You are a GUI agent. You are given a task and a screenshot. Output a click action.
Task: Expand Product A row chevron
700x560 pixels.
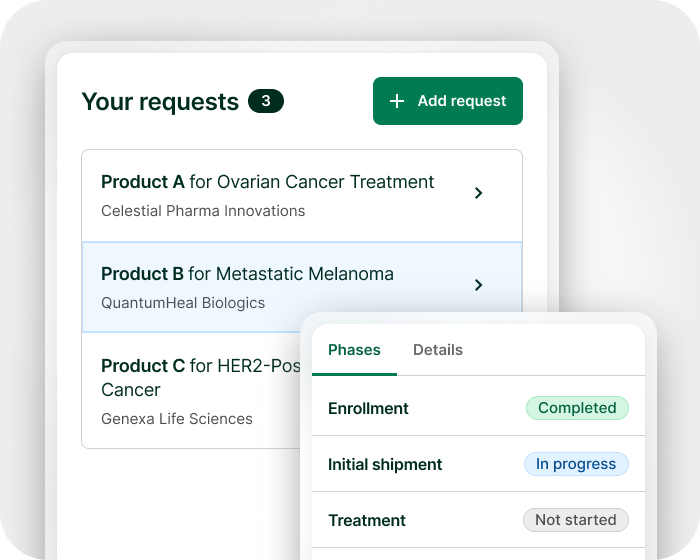click(x=479, y=193)
